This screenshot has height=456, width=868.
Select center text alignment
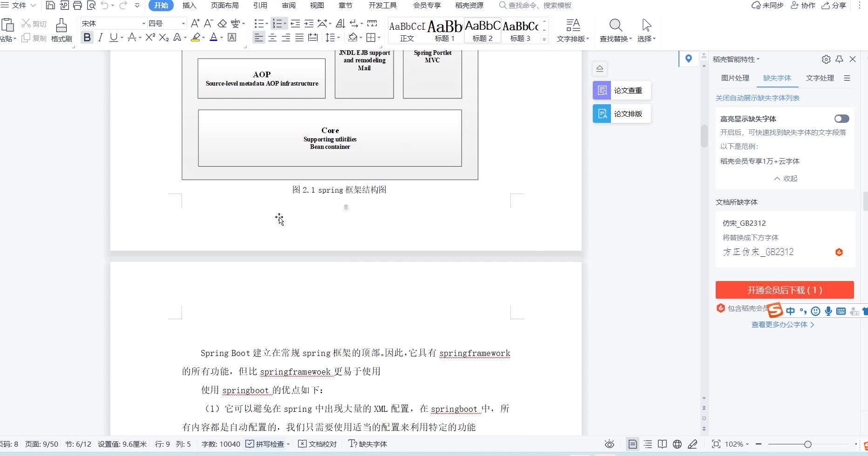click(272, 38)
